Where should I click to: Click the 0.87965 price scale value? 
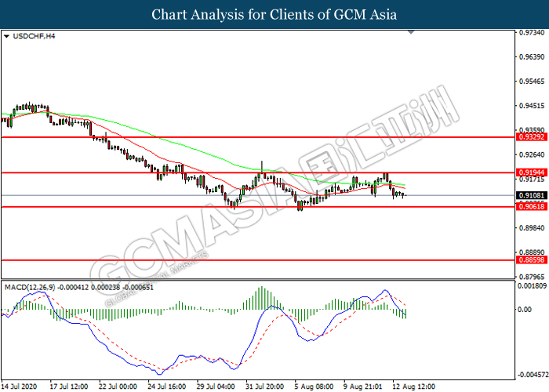(x=532, y=277)
